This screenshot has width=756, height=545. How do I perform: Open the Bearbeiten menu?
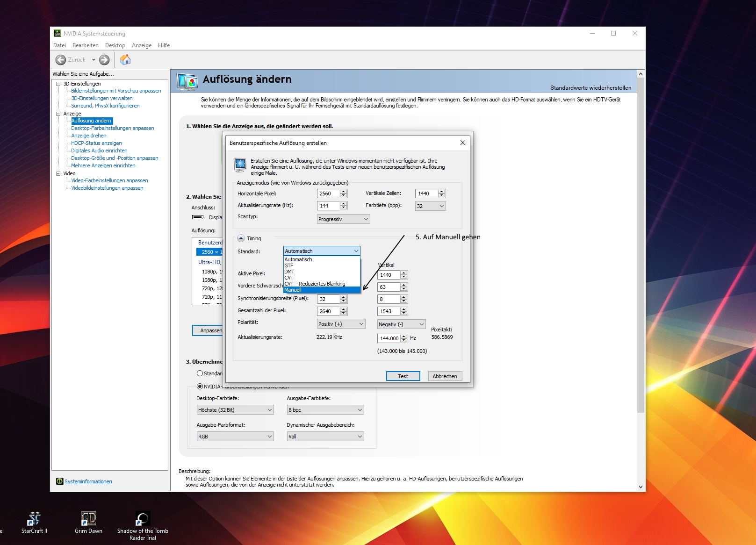click(86, 45)
